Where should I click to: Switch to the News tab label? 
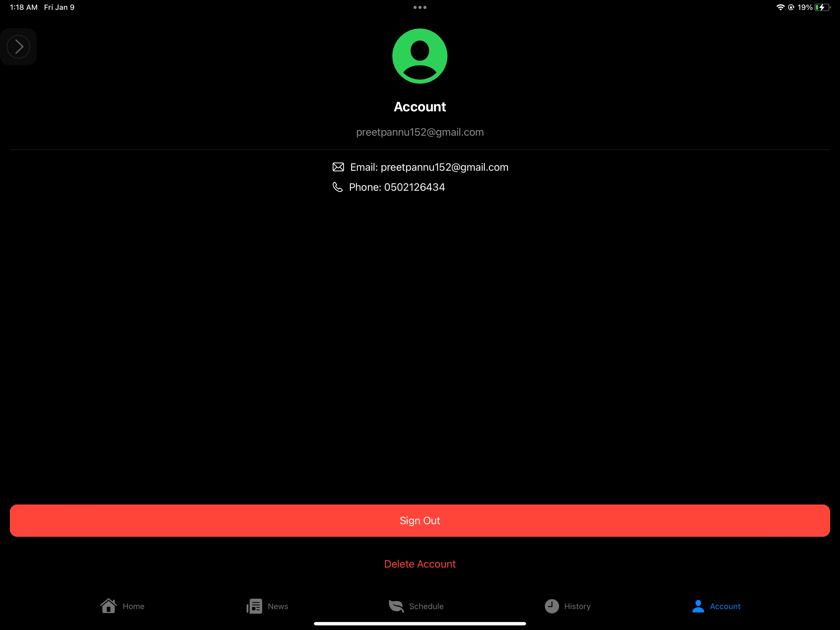coord(278,606)
